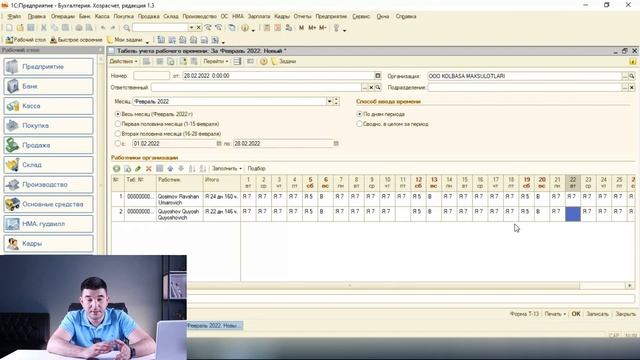Viewport: 640px width, 360px height.
Task: Click the horizontal scrollbar under the table
Action: click(x=384, y=286)
